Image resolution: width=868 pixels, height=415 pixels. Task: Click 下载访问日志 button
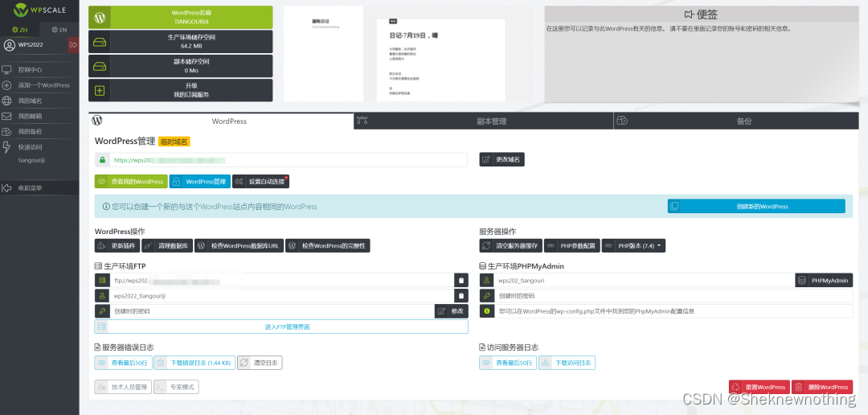567,363
